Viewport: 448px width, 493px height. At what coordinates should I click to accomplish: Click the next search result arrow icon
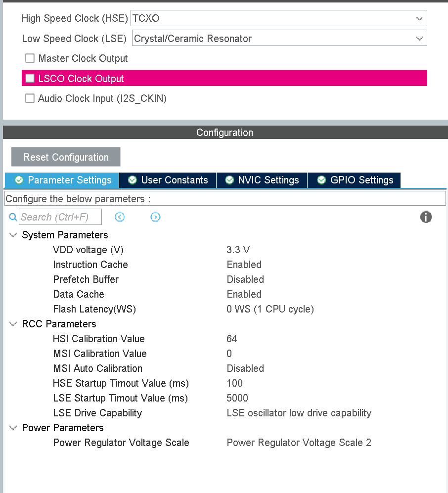(155, 217)
